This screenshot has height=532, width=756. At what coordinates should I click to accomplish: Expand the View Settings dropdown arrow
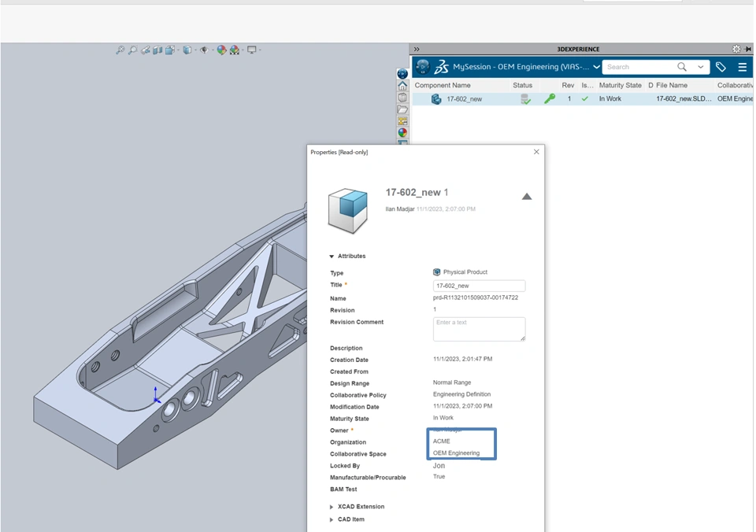click(260, 50)
